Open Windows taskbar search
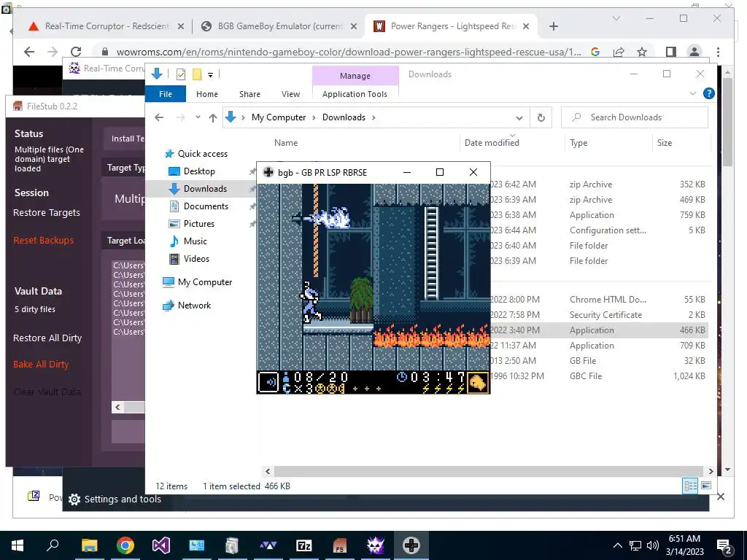 point(53,545)
